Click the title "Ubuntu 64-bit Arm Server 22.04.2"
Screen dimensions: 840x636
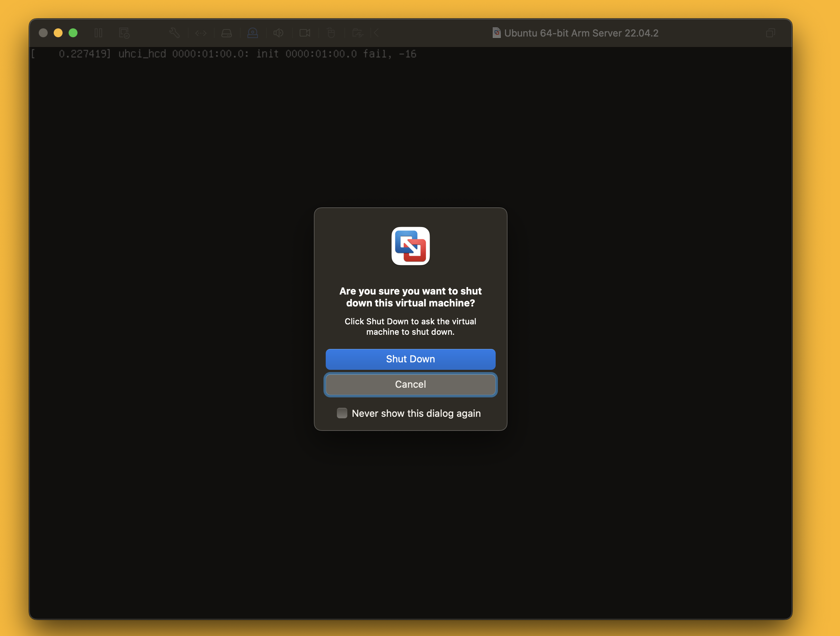pos(581,33)
